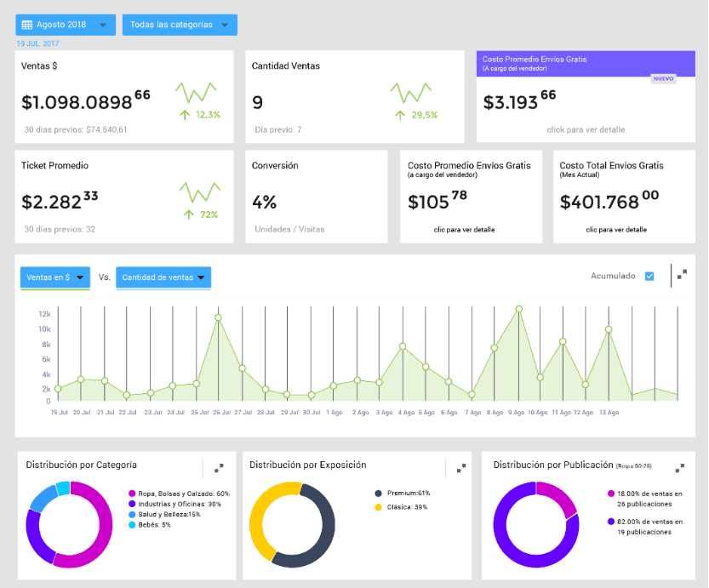Viewport: 709px width, 588px height.
Task: Click the 26 Jul peak data point
Action: click(219, 317)
